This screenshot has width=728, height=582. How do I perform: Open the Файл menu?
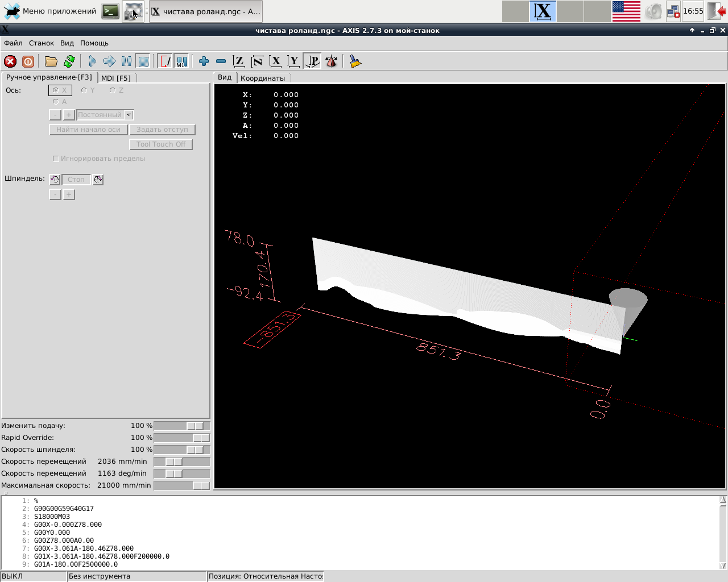13,43
